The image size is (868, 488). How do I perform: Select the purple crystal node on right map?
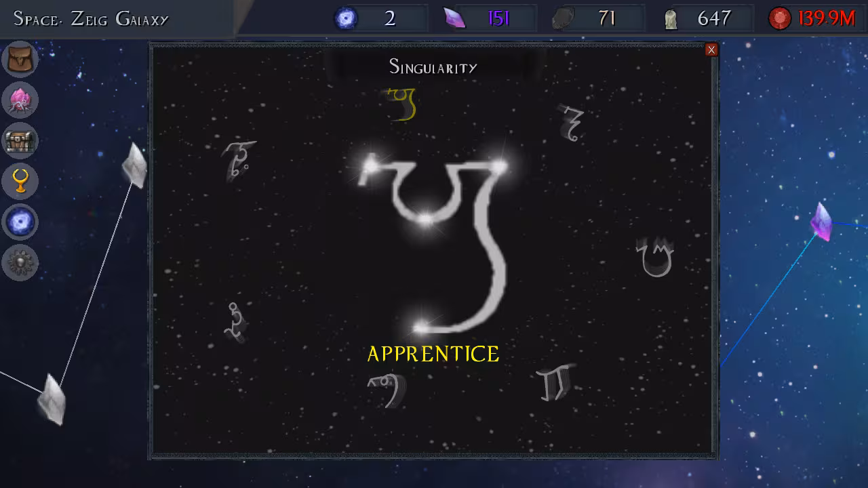click(x=821, y=222)
